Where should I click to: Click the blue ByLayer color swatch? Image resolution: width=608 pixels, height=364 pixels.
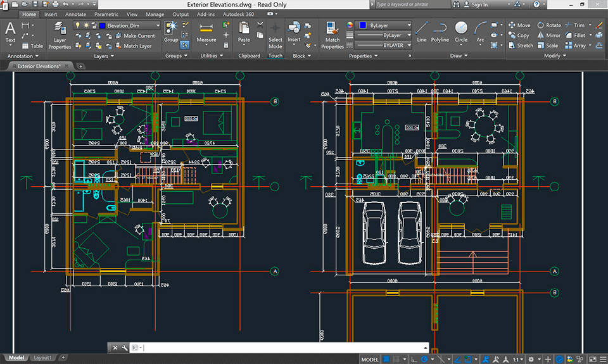[x=362, y=25]
